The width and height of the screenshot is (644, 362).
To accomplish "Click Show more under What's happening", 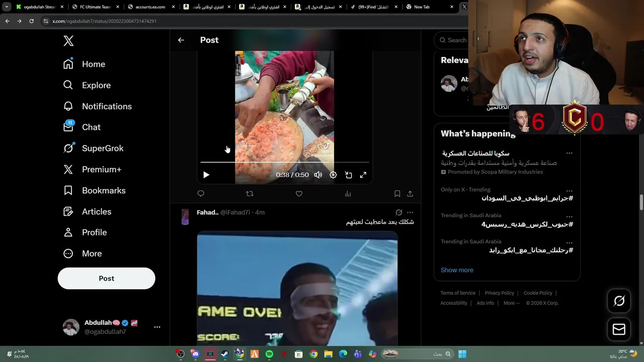I will point(457,270).
